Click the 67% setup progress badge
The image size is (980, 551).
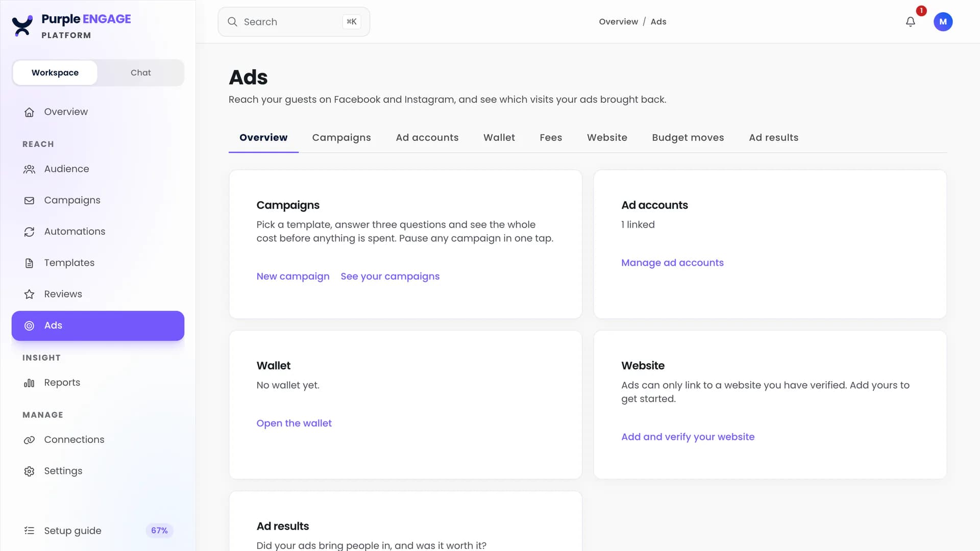pyautogui.click(x=159, y=531)
